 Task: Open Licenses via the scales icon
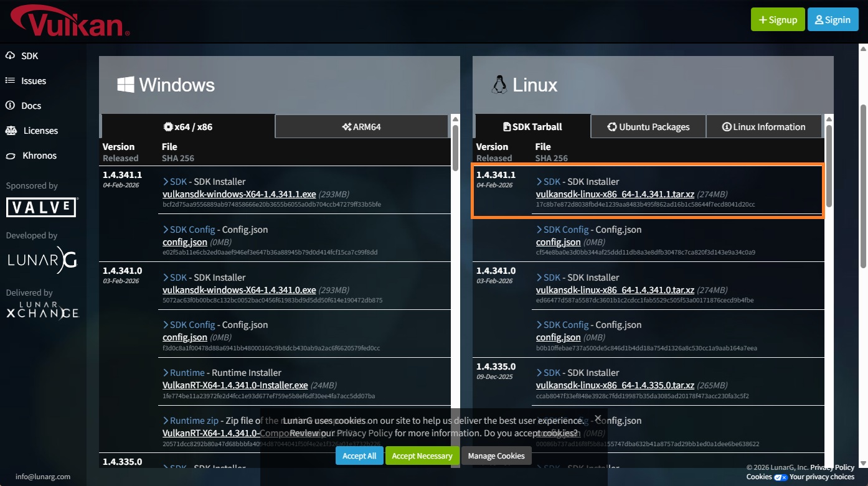click(x=11, y=131)
